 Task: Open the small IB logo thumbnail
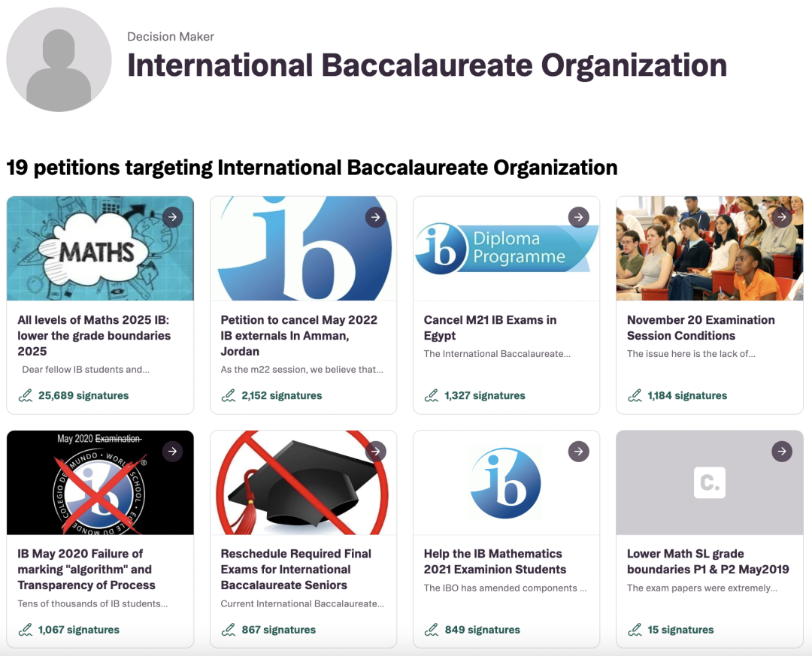507,482
